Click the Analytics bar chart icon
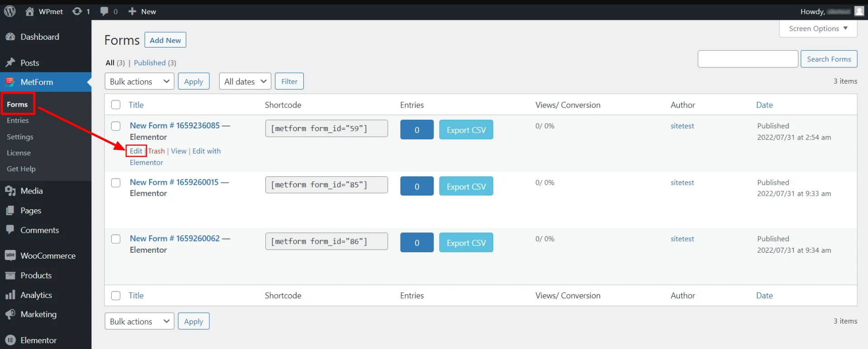The image size is (868, 349). pyautogui.click(x=10, y=295)
